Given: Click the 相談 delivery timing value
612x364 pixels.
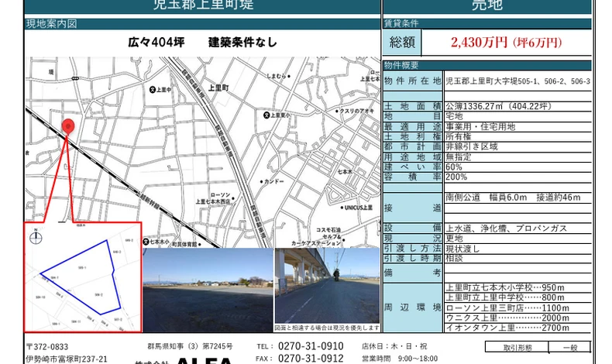Looking at the screenshot, I should [454, 258].
